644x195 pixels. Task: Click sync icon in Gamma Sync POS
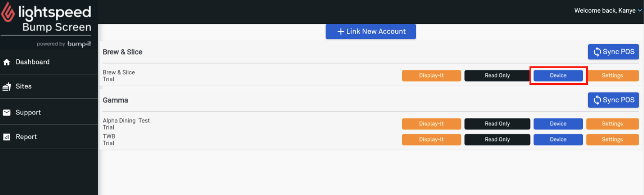pos(597,100)
